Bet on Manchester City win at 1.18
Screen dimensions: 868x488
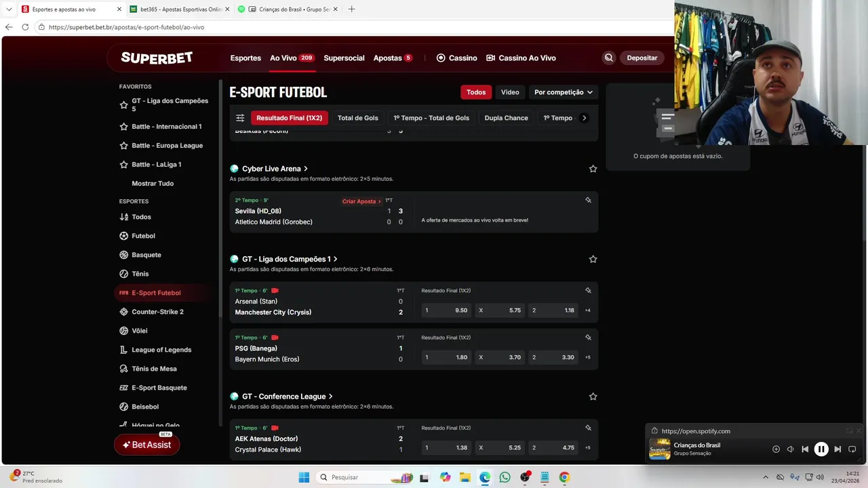[x=553, y=310]
